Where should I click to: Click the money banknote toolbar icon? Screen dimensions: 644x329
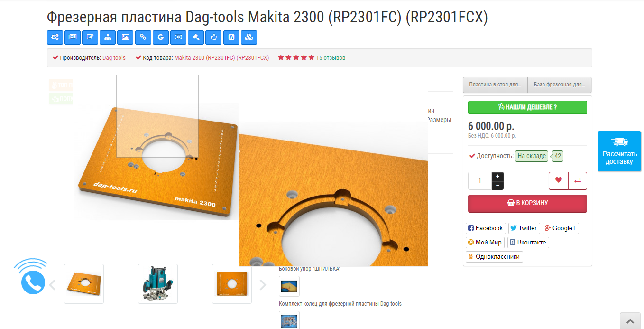[x=178, y=37]
